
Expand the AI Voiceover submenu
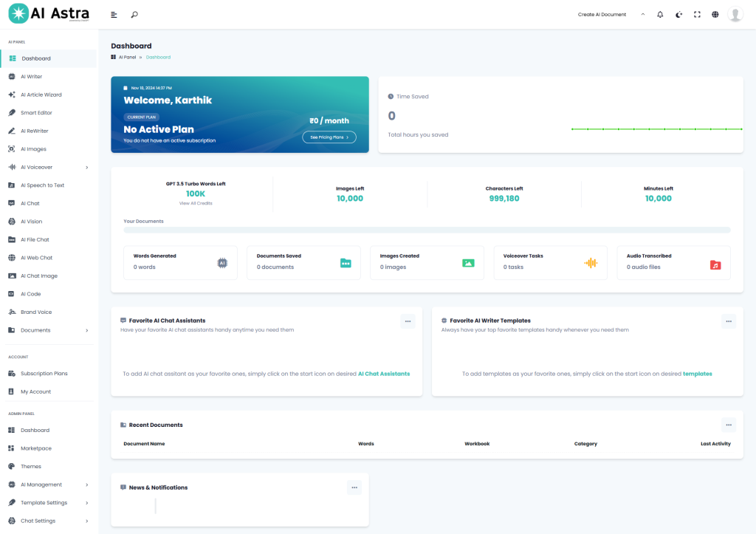point(86,168)
